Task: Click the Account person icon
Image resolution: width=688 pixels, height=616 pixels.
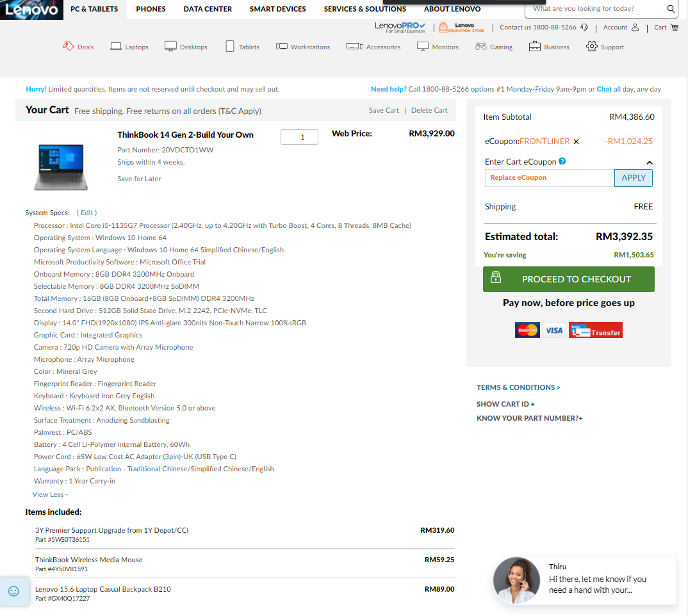Action: coord(635,28)
